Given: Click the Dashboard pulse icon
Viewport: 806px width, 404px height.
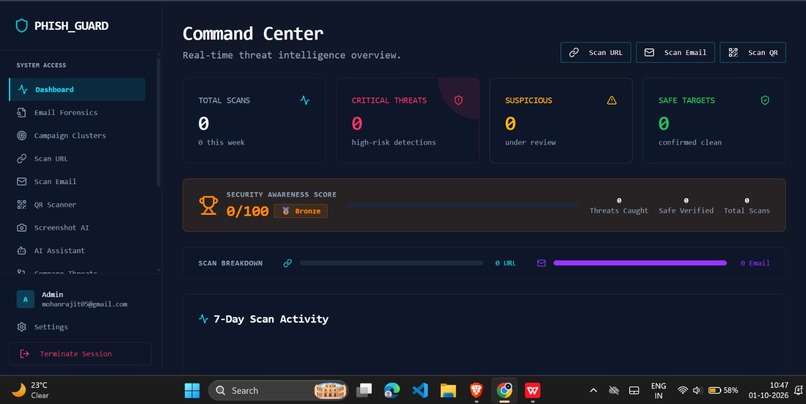Looking at the screenshot, I should tap(23, 89).
